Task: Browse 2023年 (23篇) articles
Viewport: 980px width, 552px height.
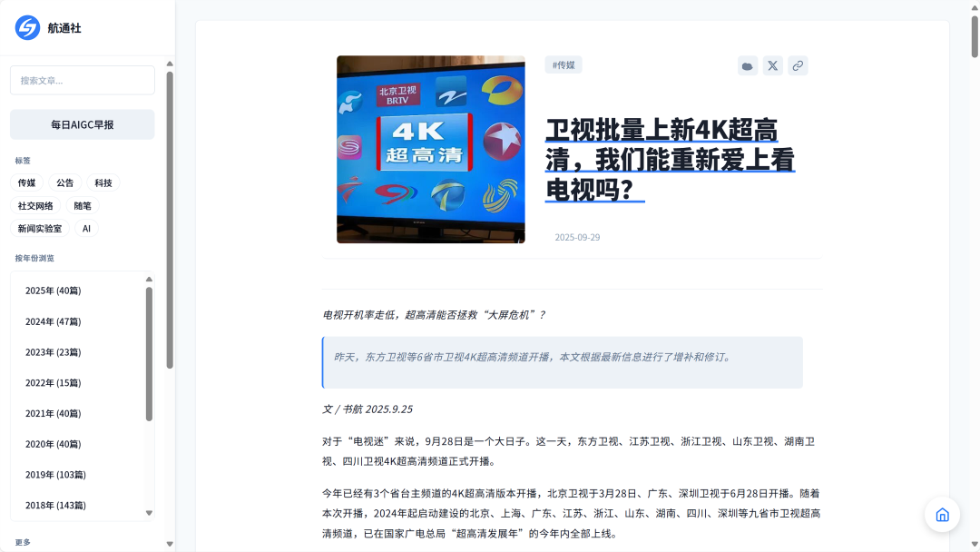Action: [53, 352]
